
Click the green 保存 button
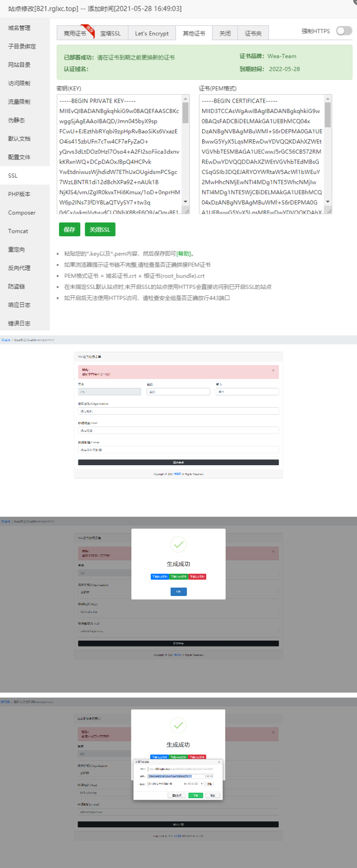[x=69, y=229]
